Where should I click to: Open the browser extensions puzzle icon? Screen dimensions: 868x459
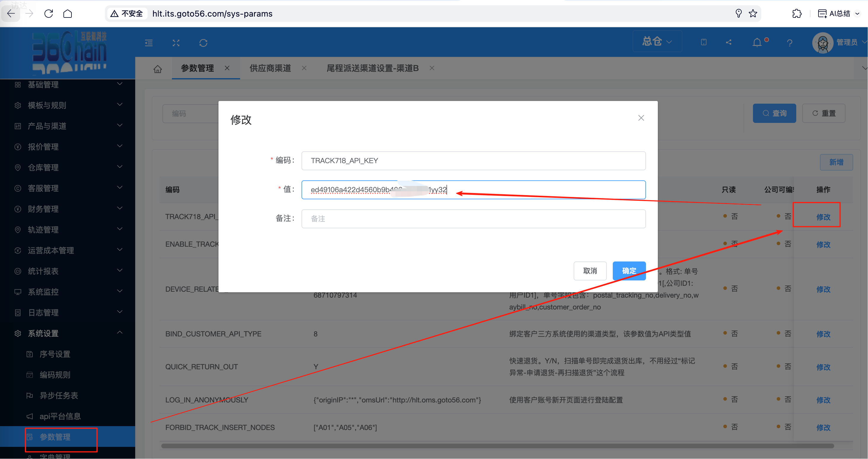tap(797, 13)
